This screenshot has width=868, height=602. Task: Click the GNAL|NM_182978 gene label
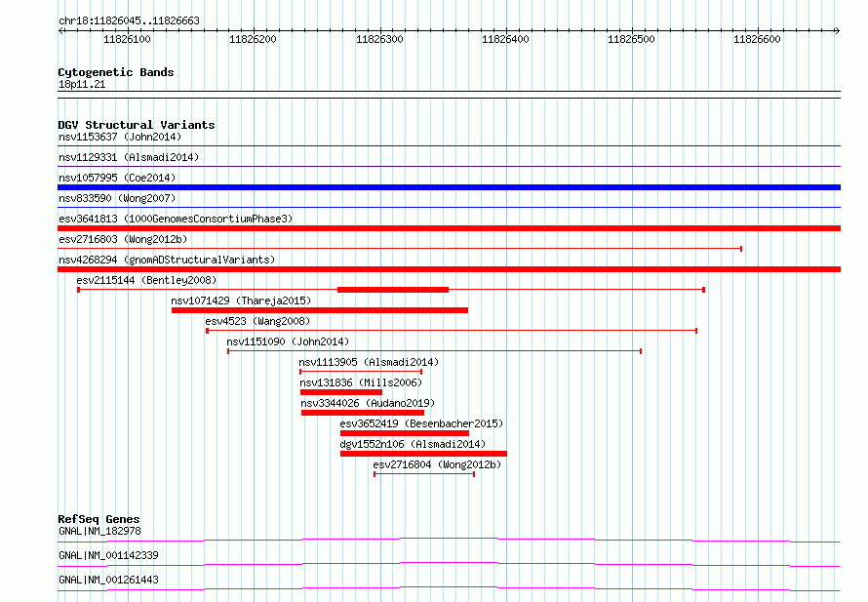coord(99,531)
